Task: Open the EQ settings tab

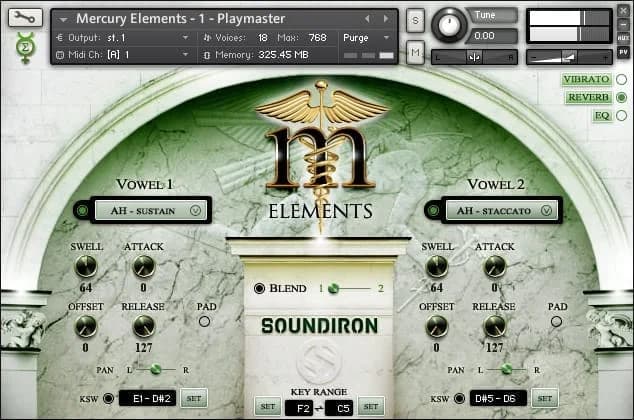Action: [x=602, y=116]
